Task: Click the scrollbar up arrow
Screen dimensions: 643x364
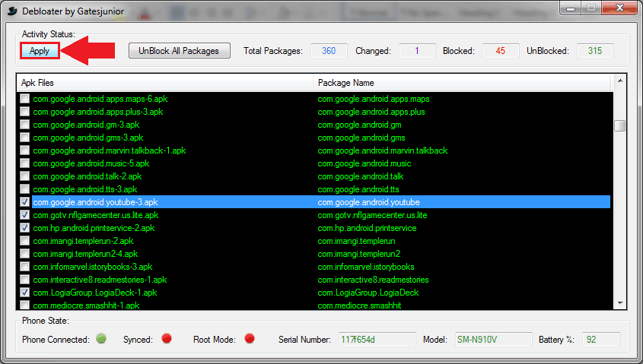Action: point(619,81)
